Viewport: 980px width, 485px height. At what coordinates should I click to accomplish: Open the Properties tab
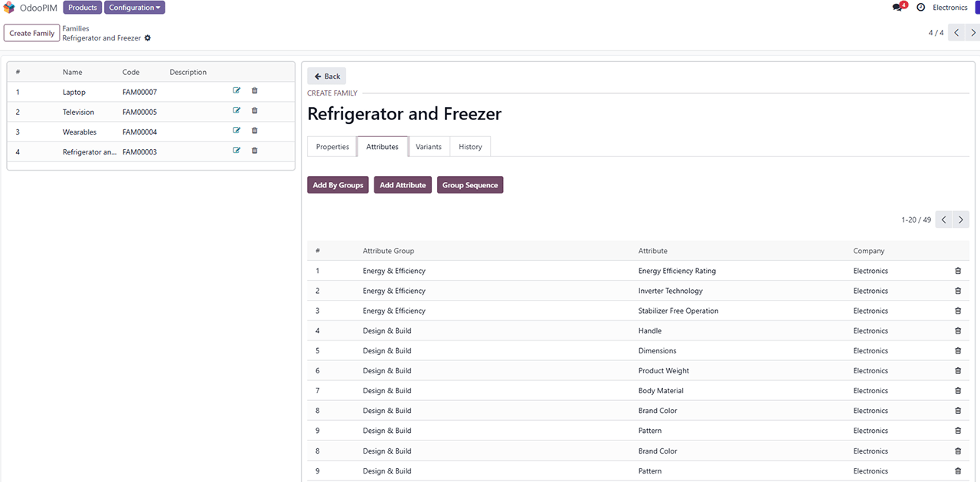[x=332, y=147]
